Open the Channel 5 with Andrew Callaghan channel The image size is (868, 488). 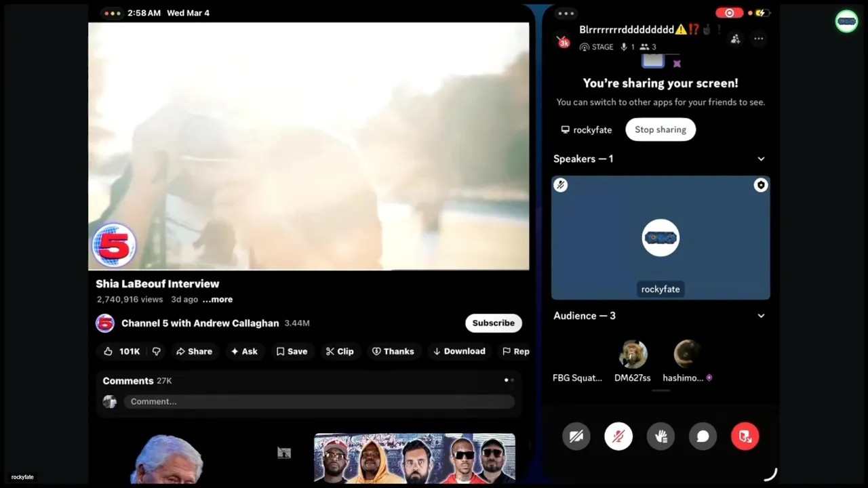[x=200, y=323]
